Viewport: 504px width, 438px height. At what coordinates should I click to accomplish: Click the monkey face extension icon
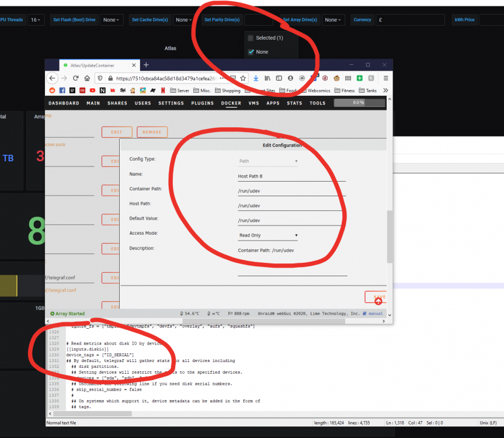tap(336, 78)
